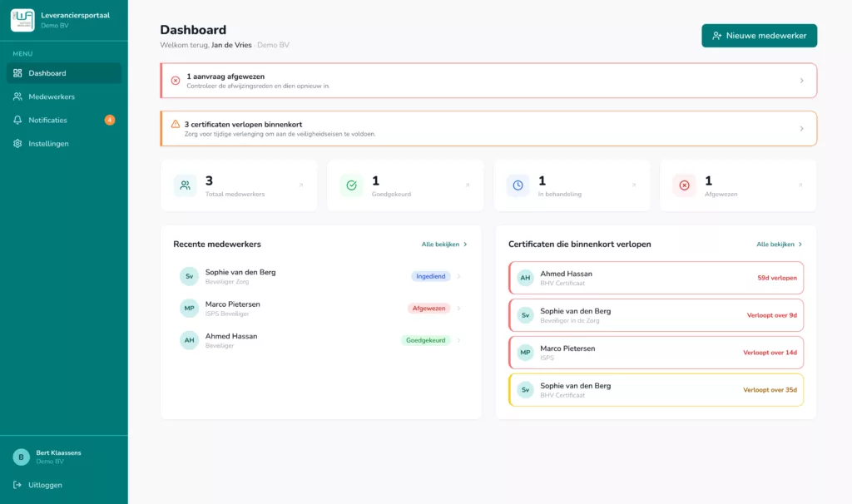The image size is (852, 504).
Task: Click avatar on Sophie's BHV Certificaat card
Action: point(525,390)
